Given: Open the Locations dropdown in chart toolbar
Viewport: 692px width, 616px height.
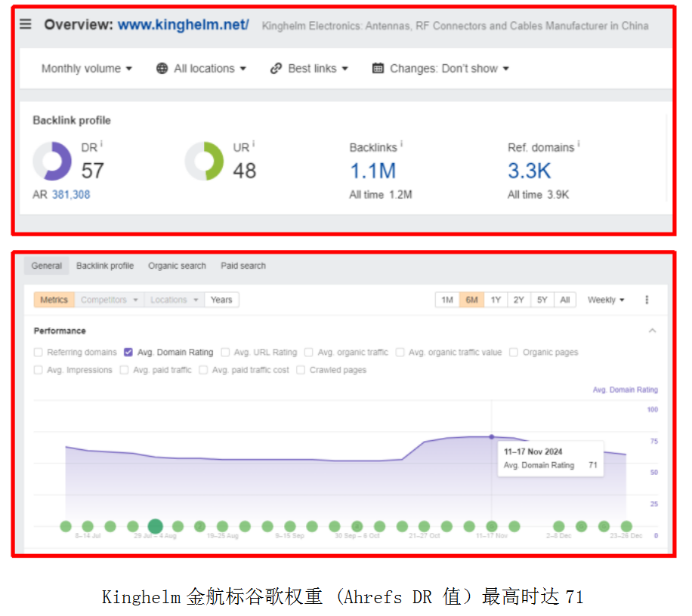Looking at the screenshot, I should (x=174, y=300).
